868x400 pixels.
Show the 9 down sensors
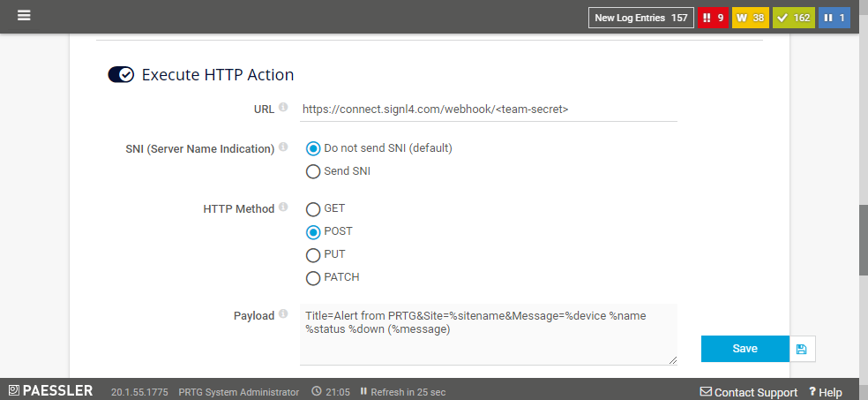[x=713, y=18]
